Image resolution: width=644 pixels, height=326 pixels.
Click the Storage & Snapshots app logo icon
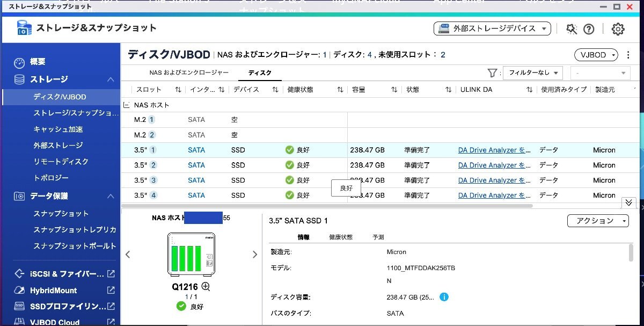pyautogui.click(x=24, y=28)
